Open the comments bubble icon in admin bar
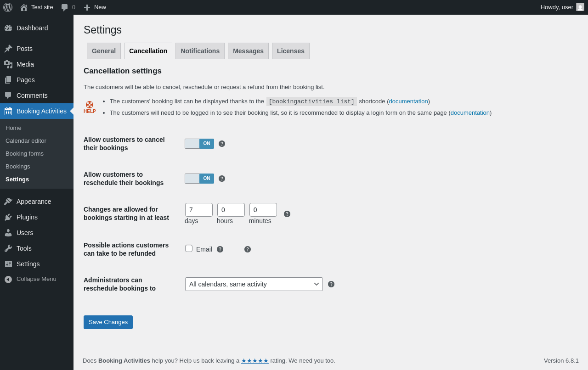The height and width of the screenshot is (370, 588). [x=65, y=7]
